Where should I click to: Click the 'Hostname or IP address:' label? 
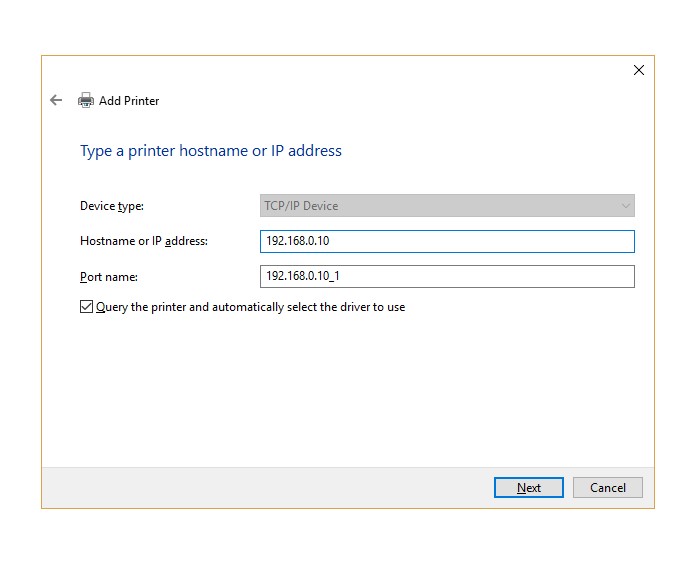tap(144, 241)
